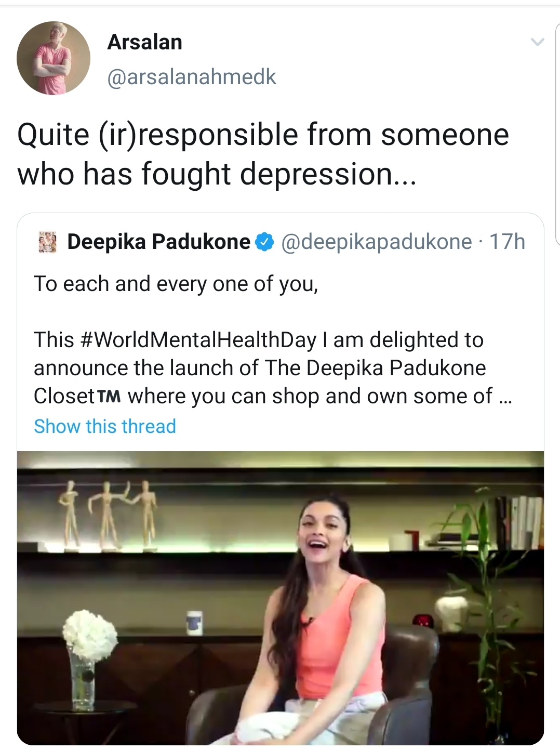Open the @arsalanahmedk handle

[192, 77]
